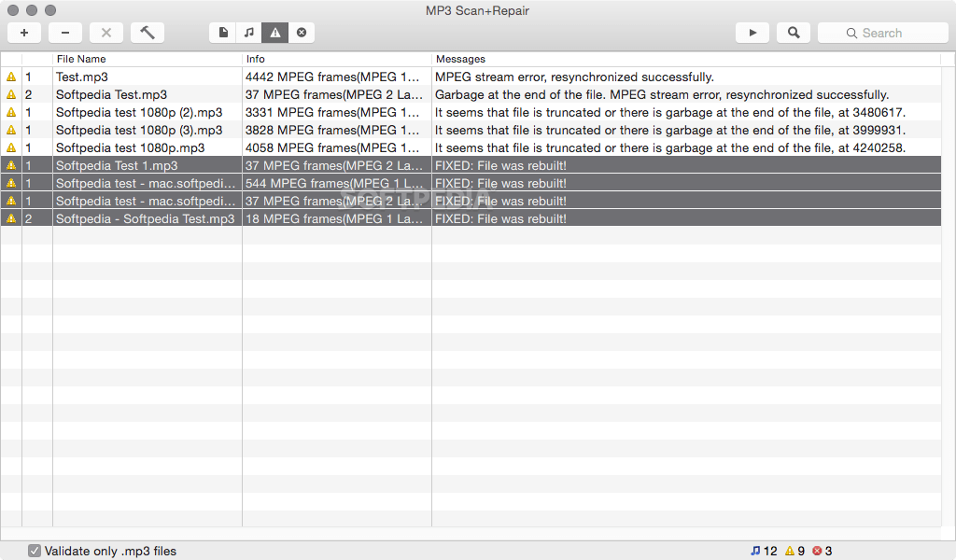Toggle the error filter icon

301,32
